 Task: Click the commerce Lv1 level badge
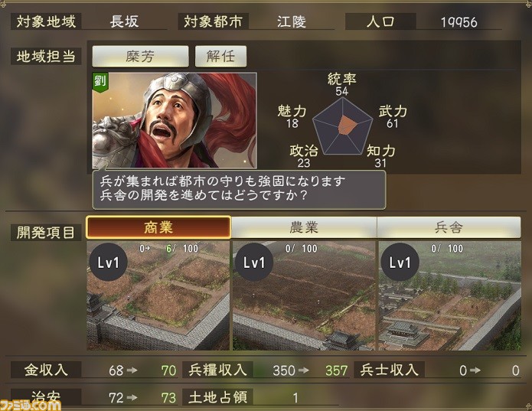108,262
